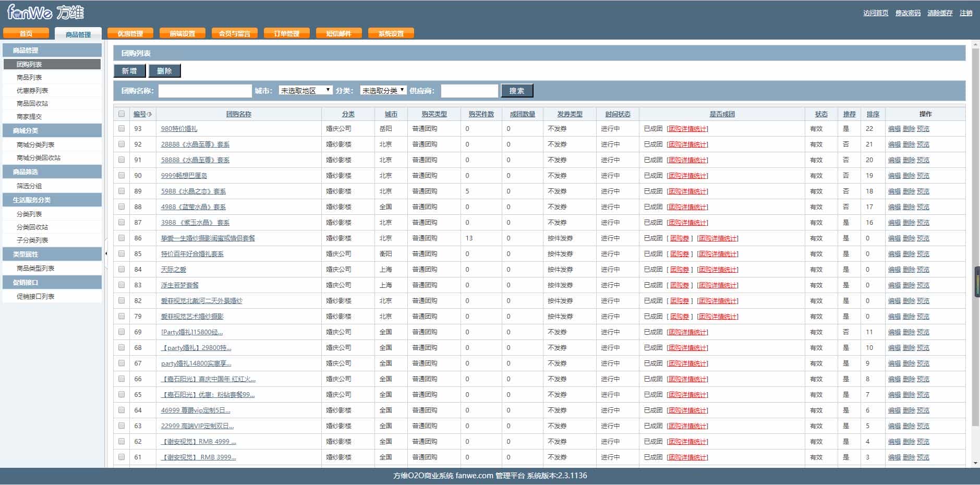Click the scrollbar down arrow
This screenshot has height=485, width=980.
tap(976, 463)
